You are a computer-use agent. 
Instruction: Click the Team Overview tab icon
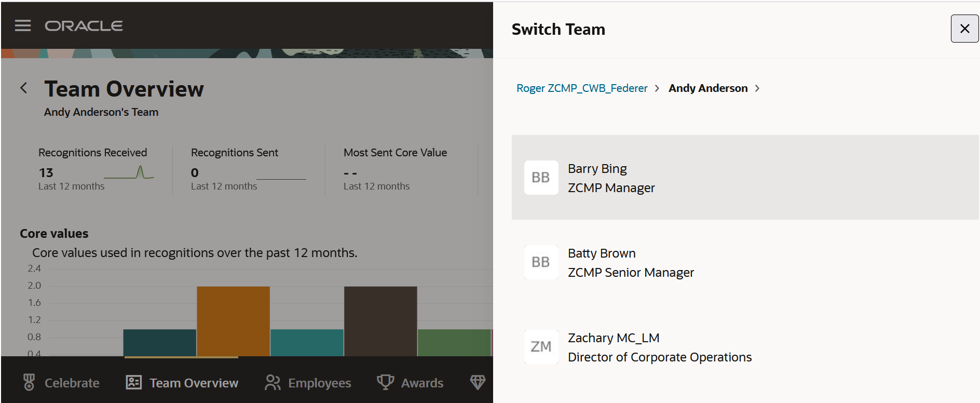(x=133, y=382)
